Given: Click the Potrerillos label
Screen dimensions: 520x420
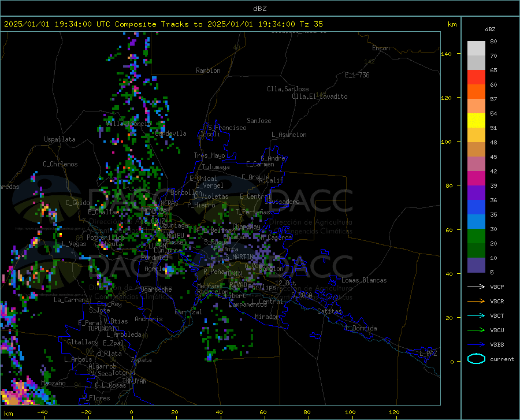Looking at the screenshot, I should tap(106, 237).
